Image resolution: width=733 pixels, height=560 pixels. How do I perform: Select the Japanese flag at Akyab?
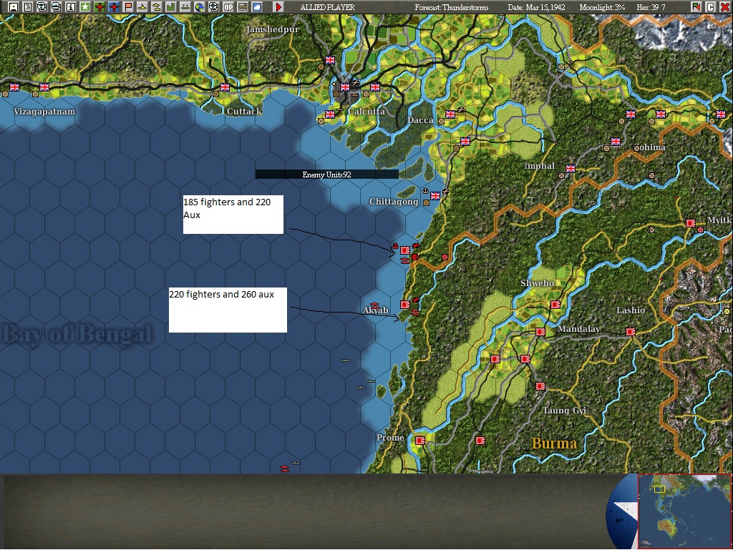(x=405, y=305)
